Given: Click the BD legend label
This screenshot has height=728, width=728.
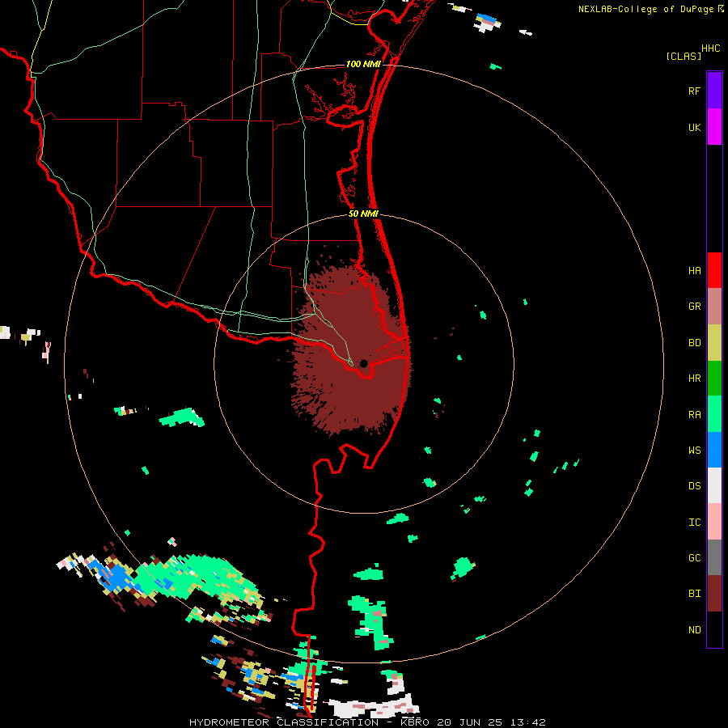Looking at the screenshot, I should (x=694, y=343).
